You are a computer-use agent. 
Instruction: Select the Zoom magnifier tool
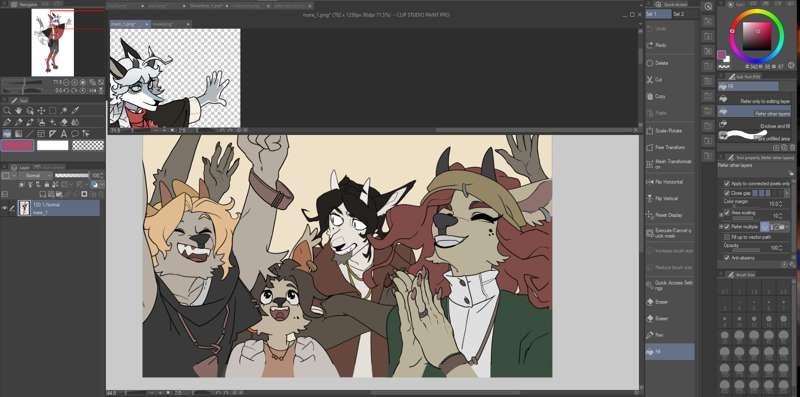7,110
